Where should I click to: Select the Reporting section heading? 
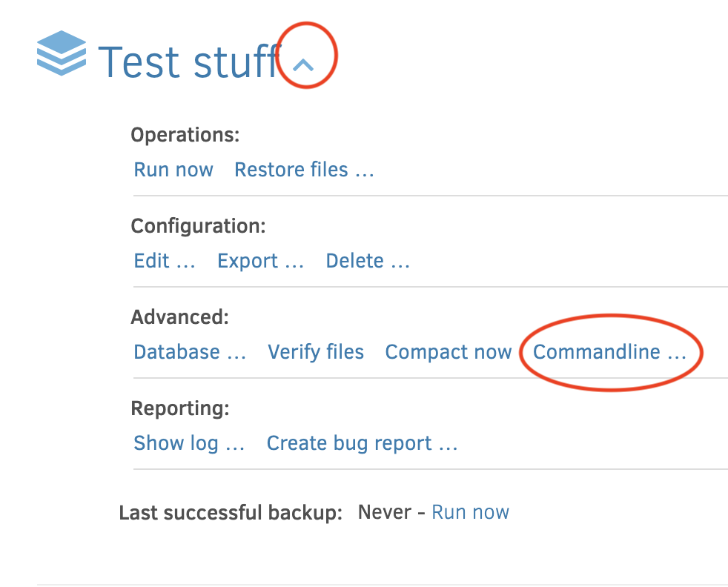179,408
